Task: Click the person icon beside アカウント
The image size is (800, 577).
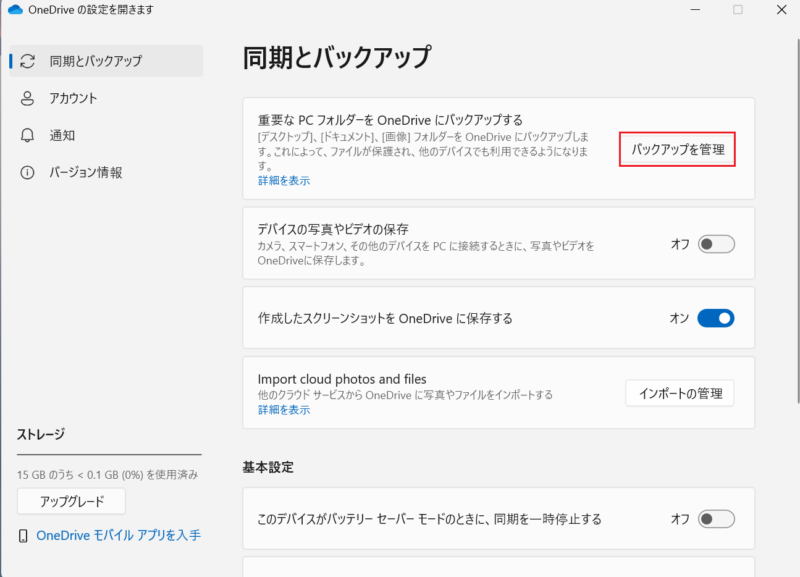Action: (27, 98)
